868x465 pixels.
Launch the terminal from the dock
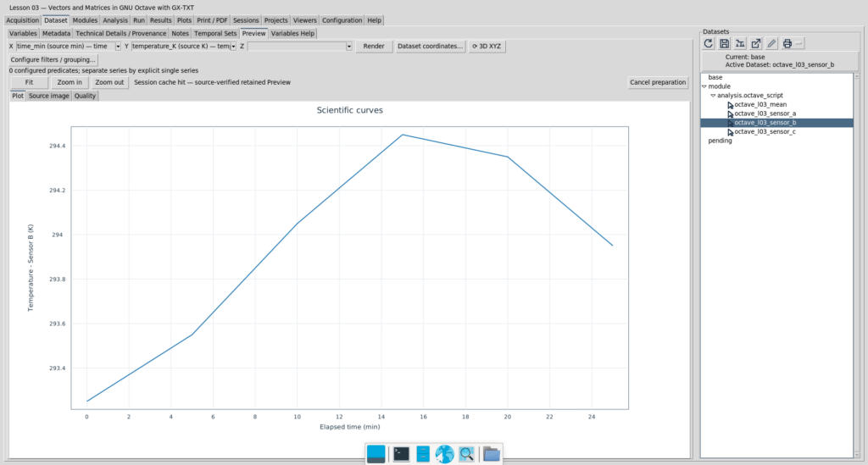401,454
